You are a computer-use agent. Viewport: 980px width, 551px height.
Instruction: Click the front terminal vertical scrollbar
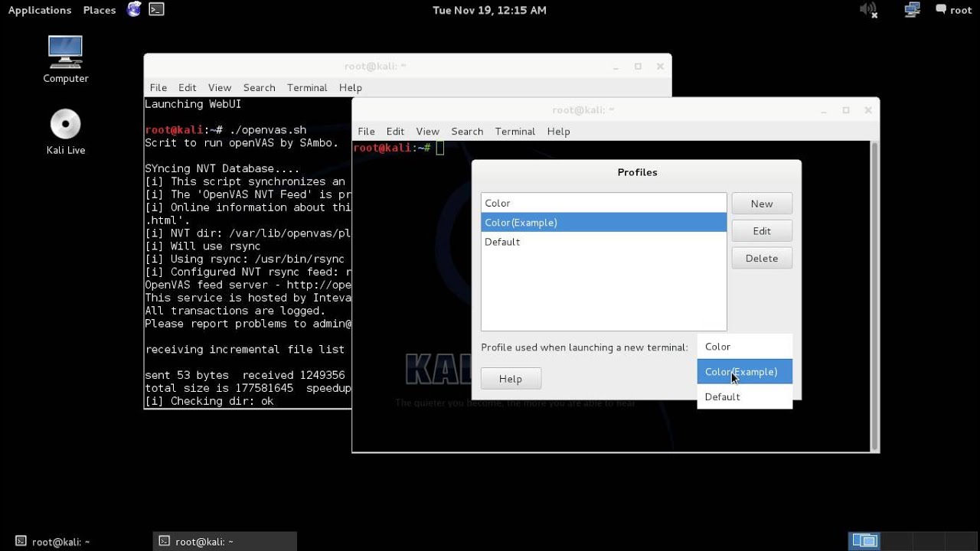tap(875, 295)
